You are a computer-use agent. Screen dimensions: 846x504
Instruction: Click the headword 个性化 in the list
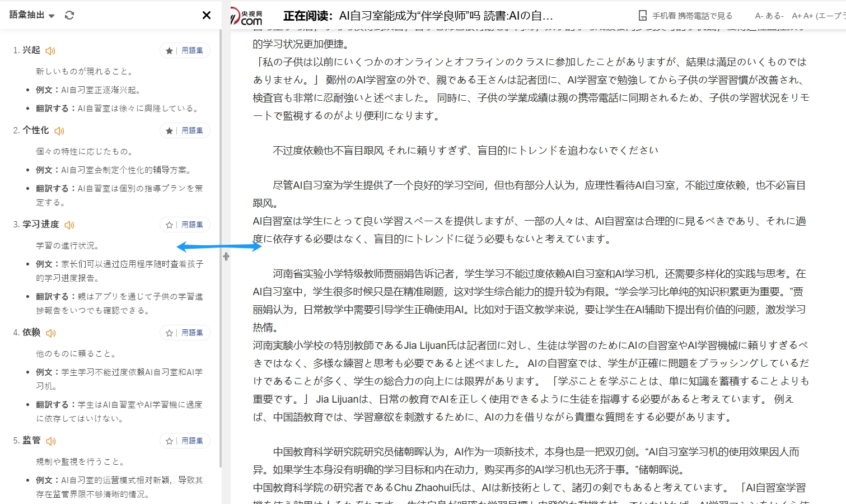36,130
